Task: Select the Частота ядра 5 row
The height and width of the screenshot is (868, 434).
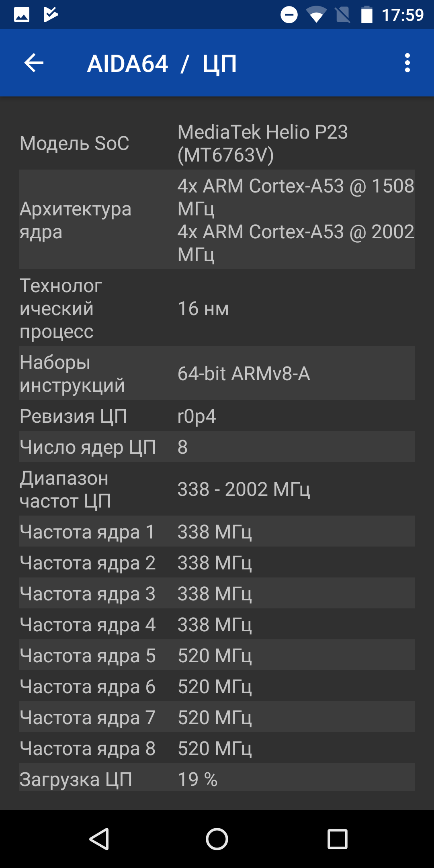Action: 217,655
